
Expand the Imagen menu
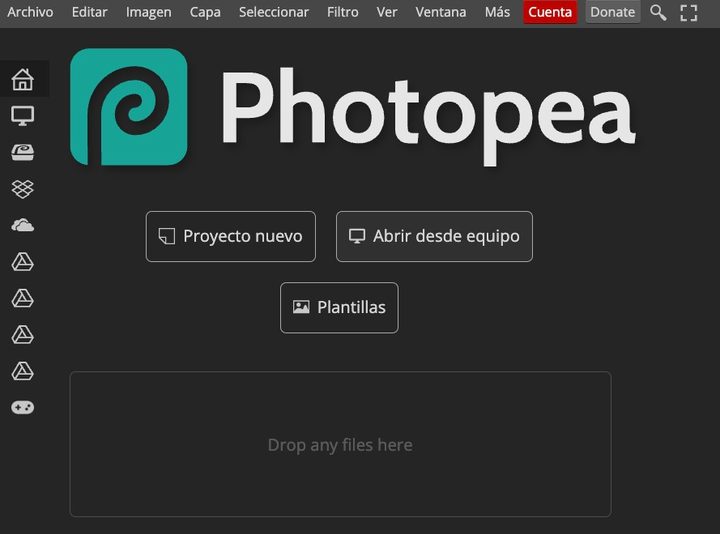pyautogui.click(x=148, y=12)
